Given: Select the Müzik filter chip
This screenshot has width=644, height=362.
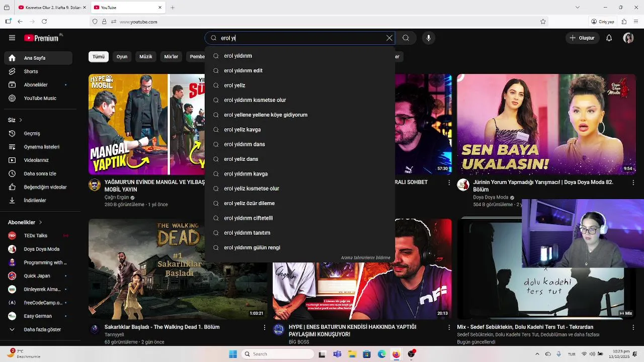Looking at the screenshot, I should (146, 57).
